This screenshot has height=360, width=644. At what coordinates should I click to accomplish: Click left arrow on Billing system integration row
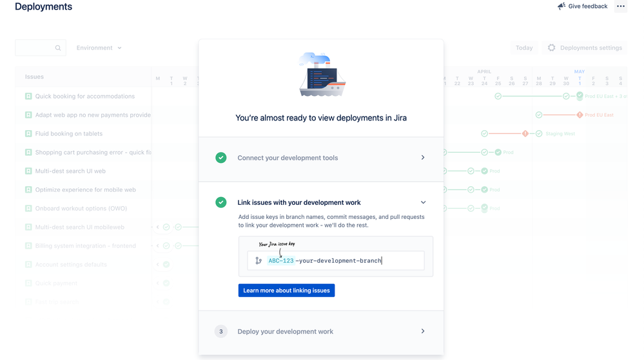click(x=157, y=246)
